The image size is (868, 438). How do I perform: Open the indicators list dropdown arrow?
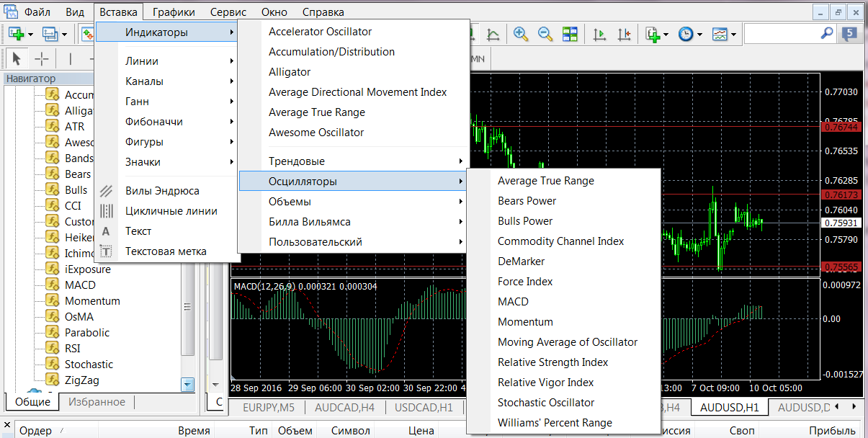coord(666,34)
